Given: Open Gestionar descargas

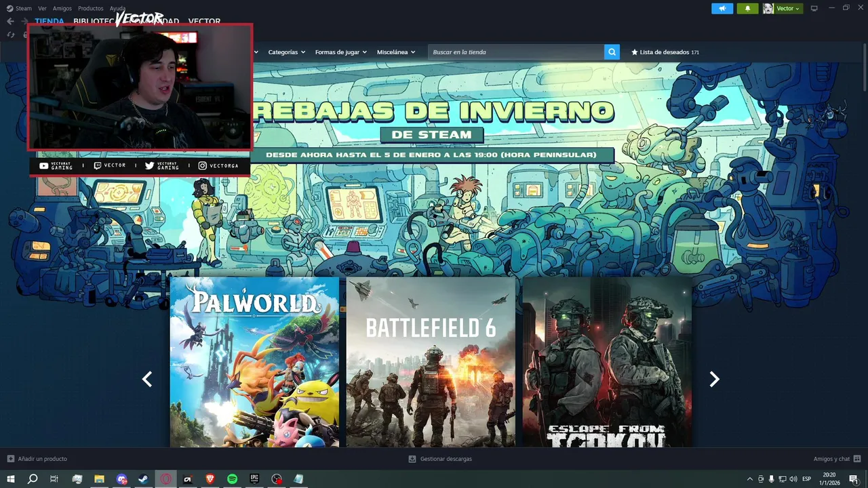Looking at the screenshot, I should coord(440,459).
